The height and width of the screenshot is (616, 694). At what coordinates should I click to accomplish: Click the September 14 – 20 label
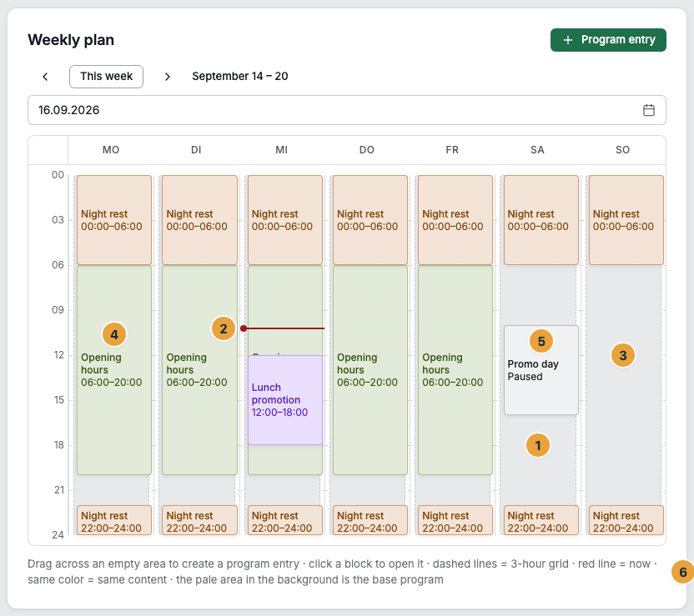click(240, 77)
